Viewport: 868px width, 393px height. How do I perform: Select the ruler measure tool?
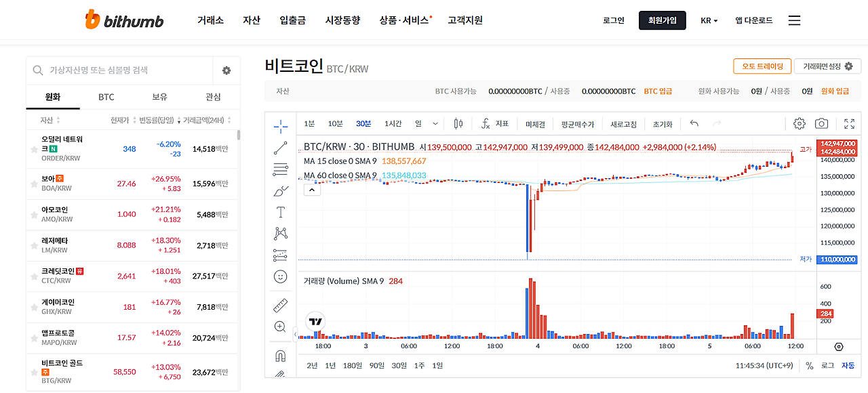coord(281,306)
